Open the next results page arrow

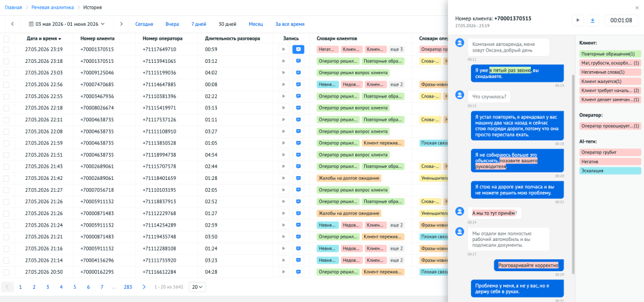coord(144,287)
